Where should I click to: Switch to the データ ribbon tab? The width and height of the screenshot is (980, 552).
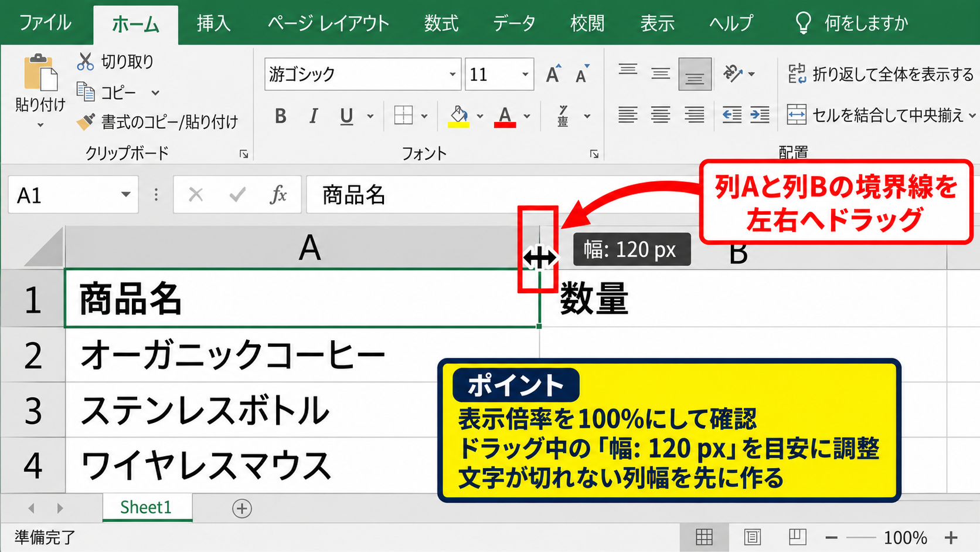514,23
